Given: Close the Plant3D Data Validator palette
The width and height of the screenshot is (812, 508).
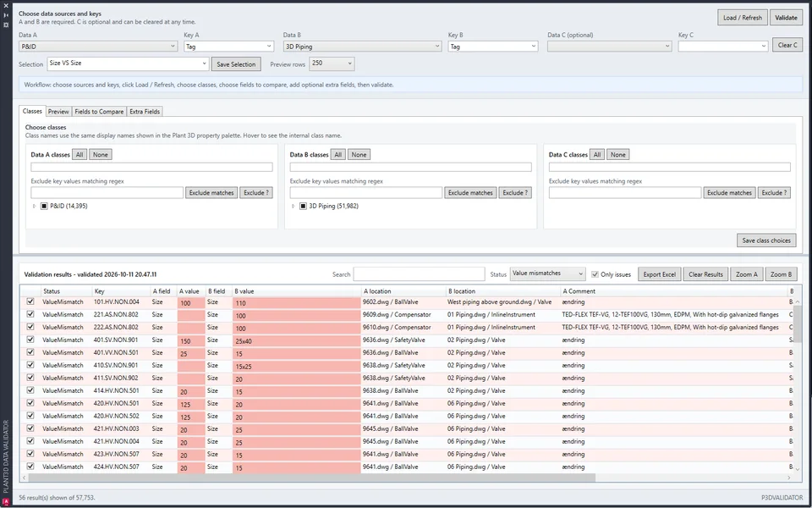Looking at the screenshot, I should (x=6, y=6).
